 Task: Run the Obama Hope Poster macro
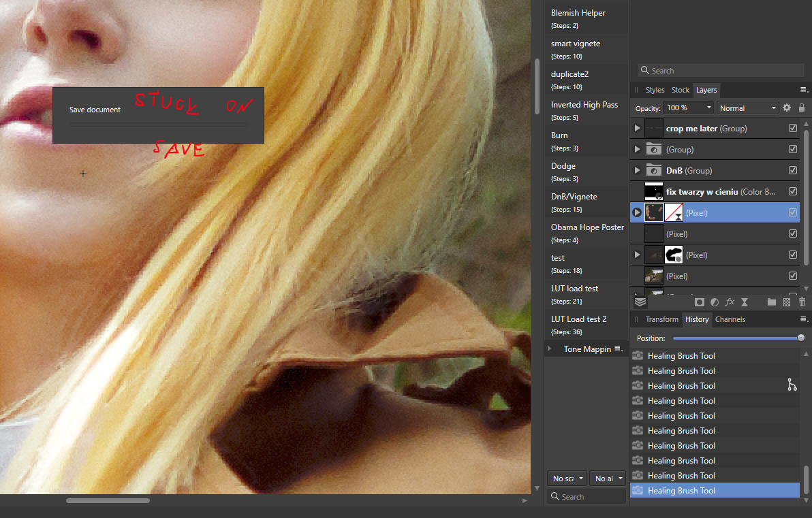pos(587,233)
